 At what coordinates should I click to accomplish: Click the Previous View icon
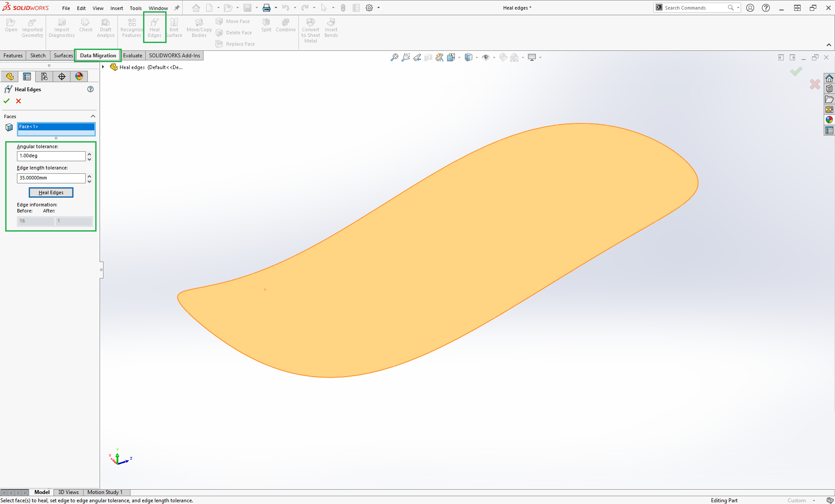coord(417,57)
